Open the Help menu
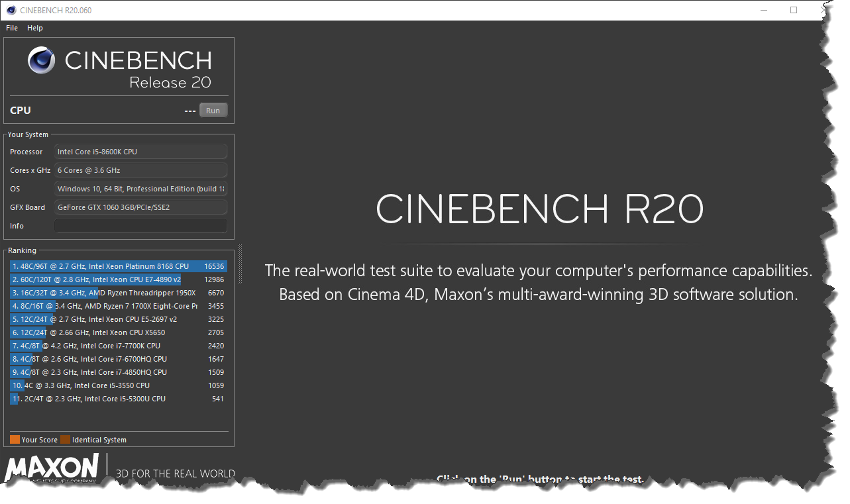 (34, 28)
